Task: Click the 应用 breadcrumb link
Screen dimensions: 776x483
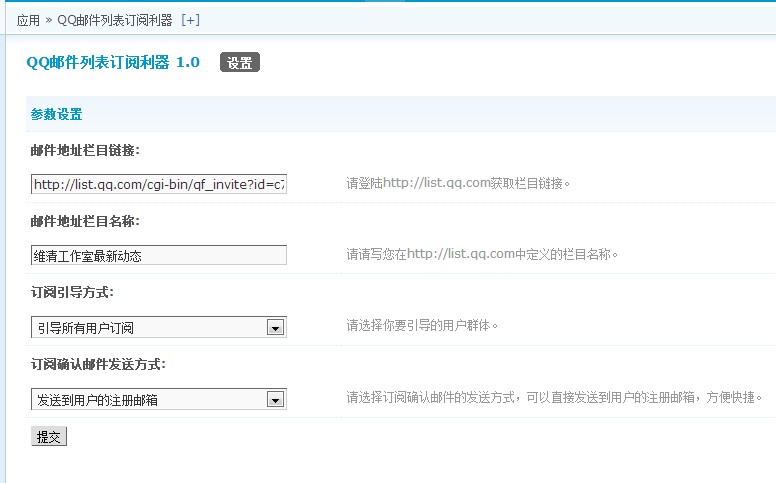Action: (x=28, y=20)
